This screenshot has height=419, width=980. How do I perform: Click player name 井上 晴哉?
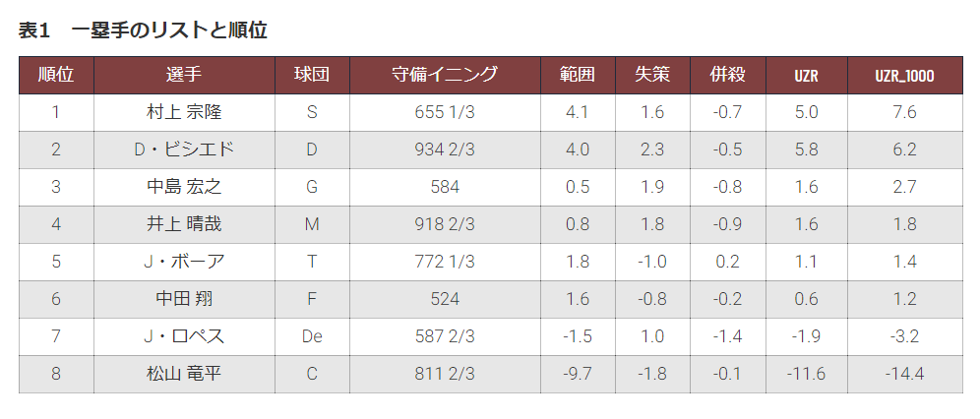point(184,224)
